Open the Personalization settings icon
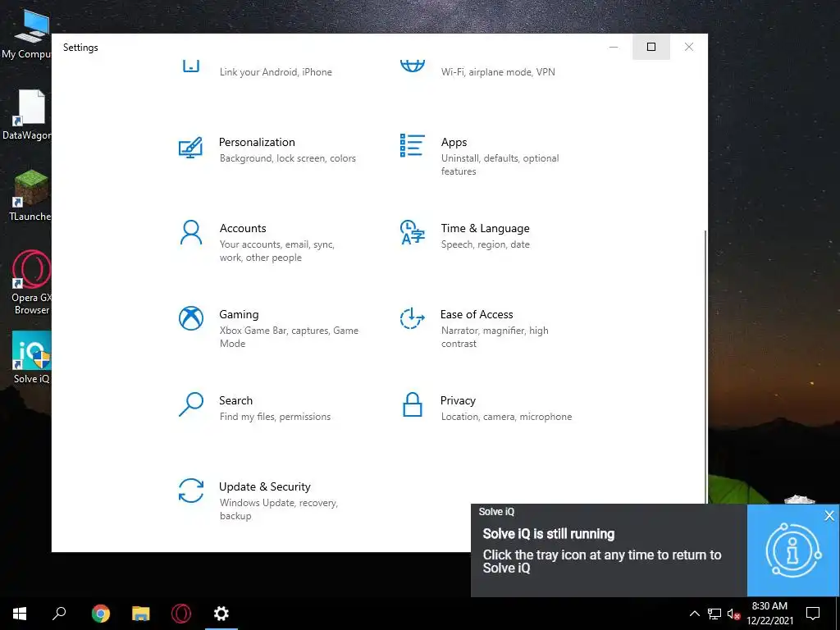The image size is (840, 630). click(190, 148)
